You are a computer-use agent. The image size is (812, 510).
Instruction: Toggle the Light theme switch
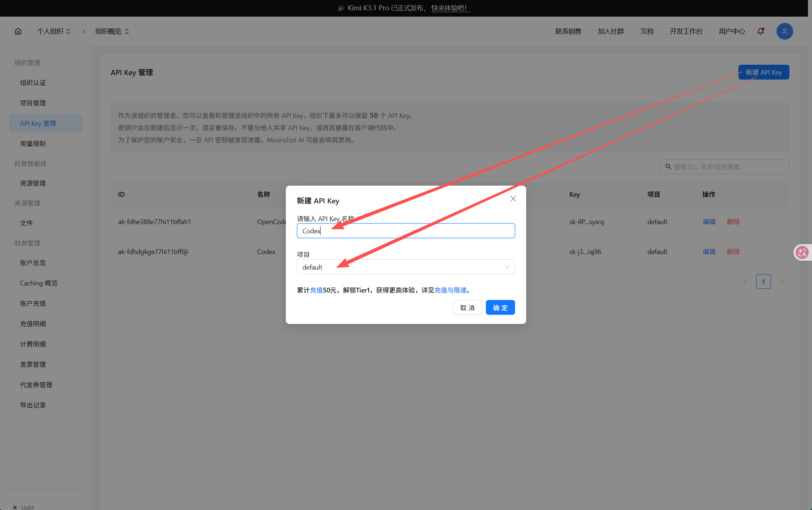click(x=23, y=507)
